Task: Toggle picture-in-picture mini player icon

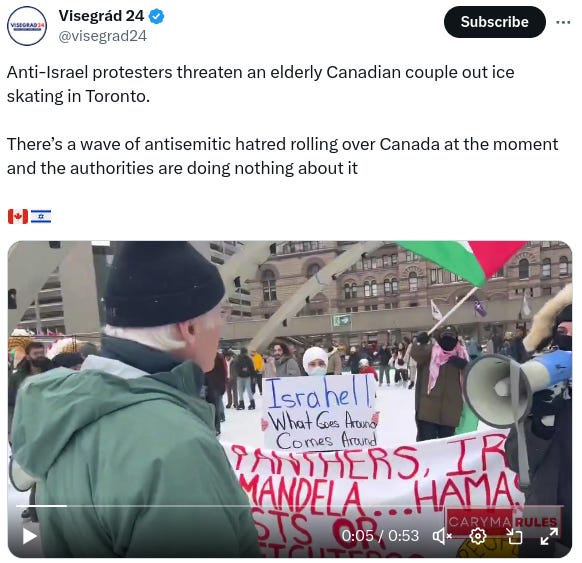Action: point(514,536)
